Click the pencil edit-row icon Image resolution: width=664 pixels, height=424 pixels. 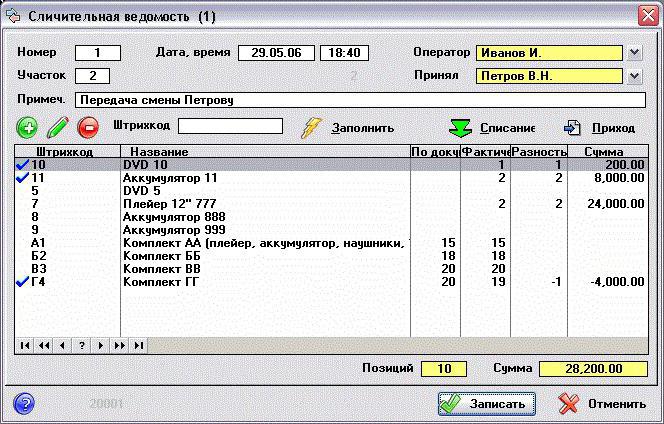(57, 128)
